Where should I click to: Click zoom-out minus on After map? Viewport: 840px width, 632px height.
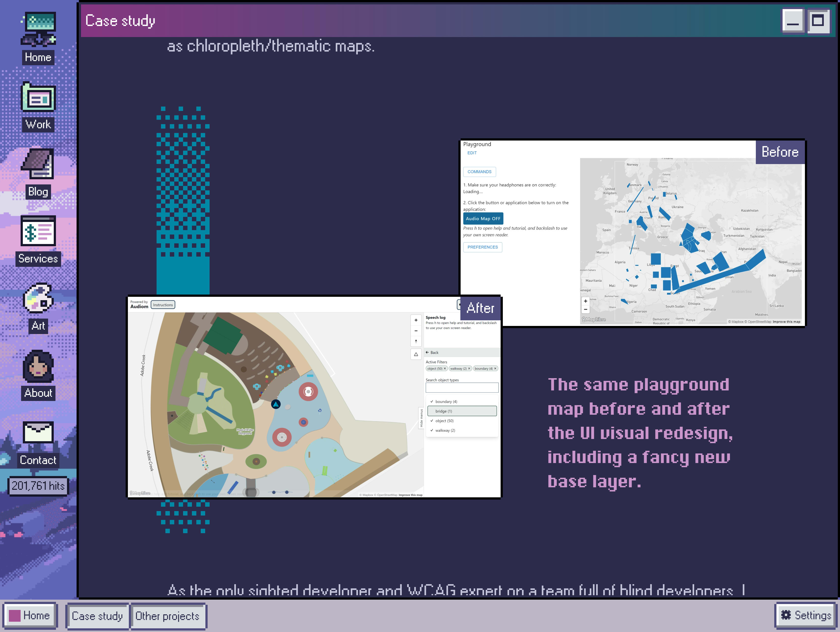[x=416, y=331]
